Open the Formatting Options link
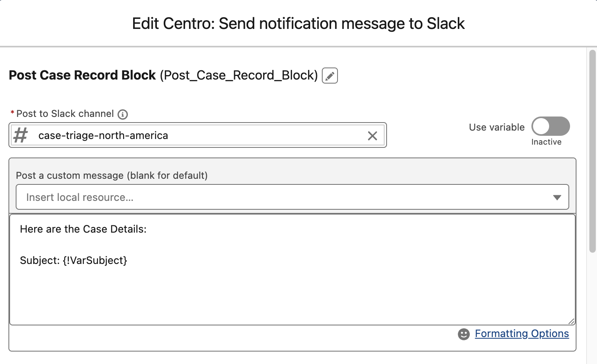The width and height of the screenshot is (597, 364). [x=522, y=333]
